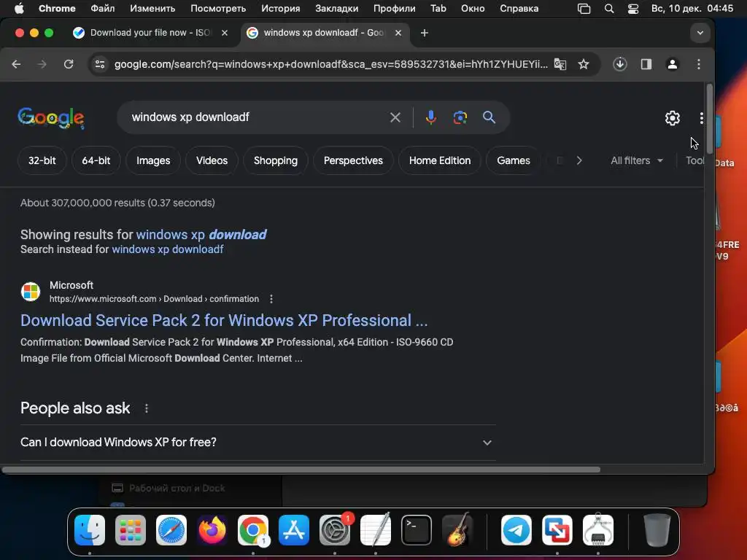This screenshot has height=560, width=747.
Task: Go back with the browser back arrow
Action: (x=16, y=64)
